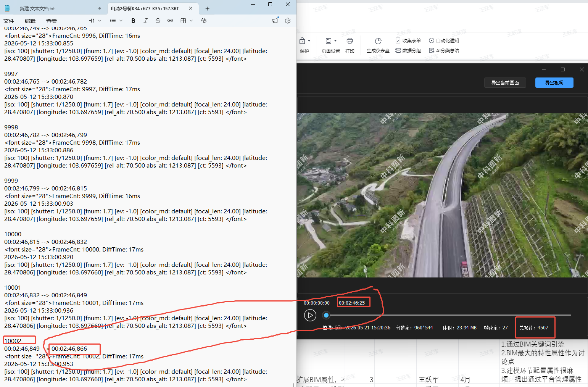Image resolution: width=588 pixels, height=387 pixels.
Task: Click the 自动化通知 button
Action: tap(444, 40)
